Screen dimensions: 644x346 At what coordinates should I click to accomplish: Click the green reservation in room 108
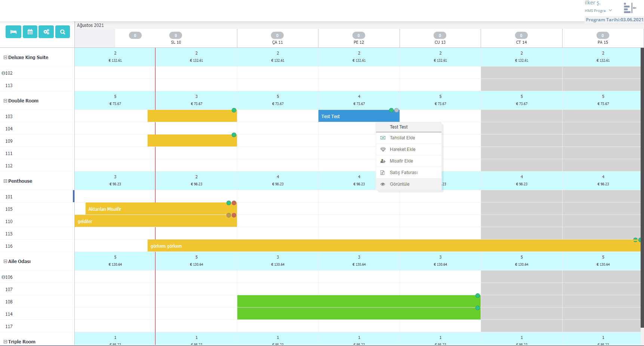359,301
